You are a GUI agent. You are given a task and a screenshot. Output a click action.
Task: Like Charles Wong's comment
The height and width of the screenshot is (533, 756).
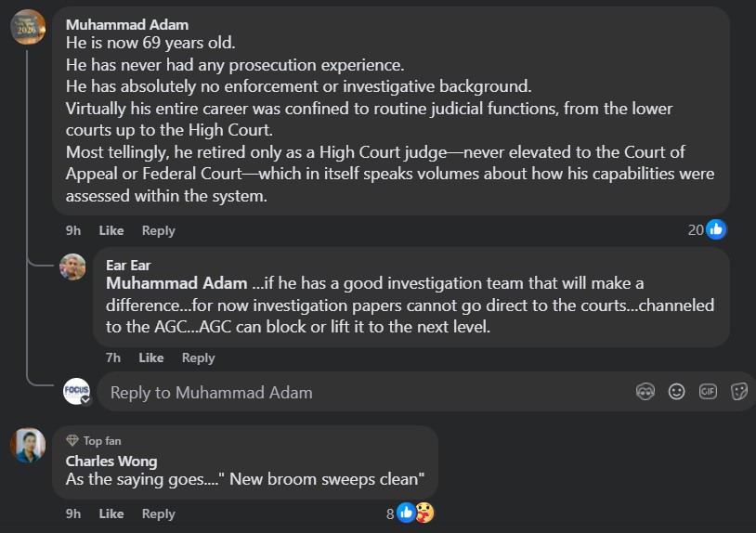(111, 513)
